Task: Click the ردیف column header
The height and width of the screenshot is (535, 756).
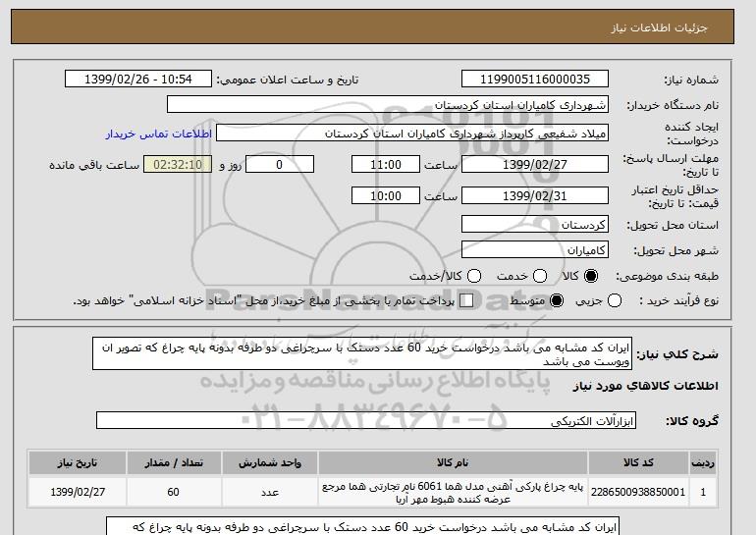Action: tap(703, 462)
